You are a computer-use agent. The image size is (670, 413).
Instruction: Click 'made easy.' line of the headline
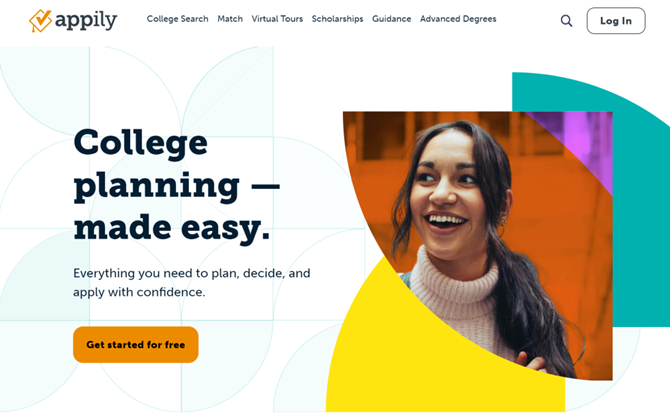[172, 228]
